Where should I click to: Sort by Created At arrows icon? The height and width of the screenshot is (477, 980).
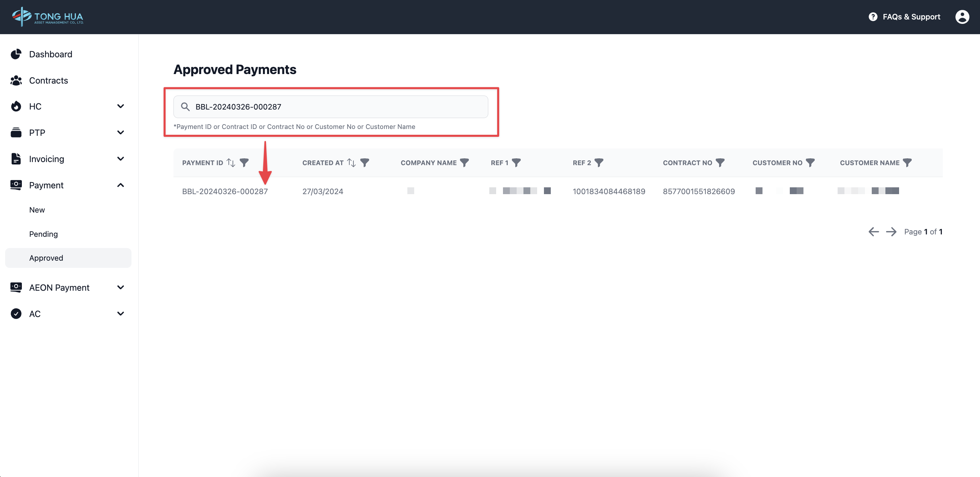click(x=351, y=163)
